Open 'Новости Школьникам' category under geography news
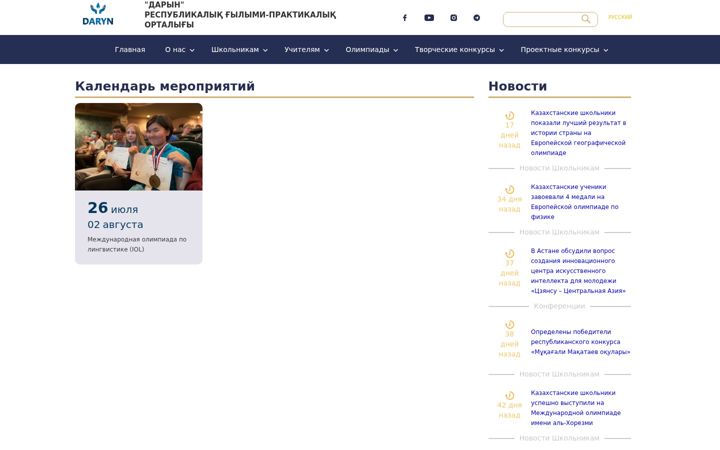Viewport: 720px width, 450px height. click(559, 168)
